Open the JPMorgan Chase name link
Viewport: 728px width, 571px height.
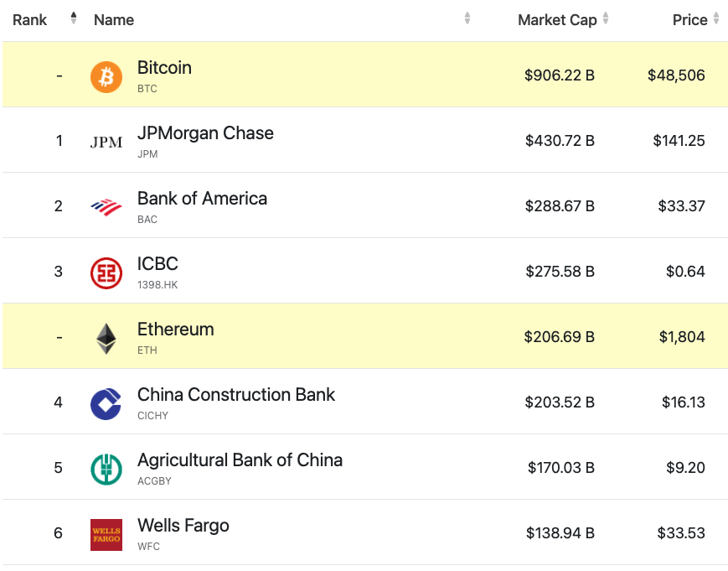(x=205, y=133)
